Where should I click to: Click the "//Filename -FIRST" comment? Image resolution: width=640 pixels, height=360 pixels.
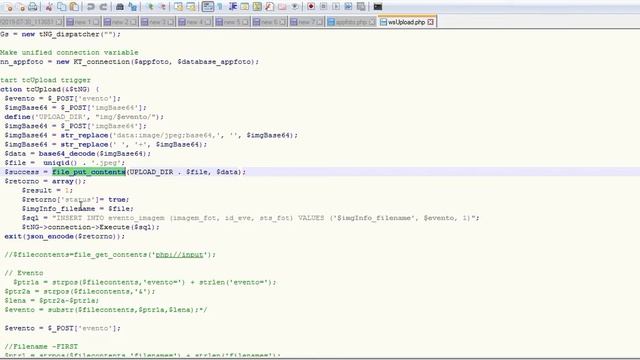tap(41, 347)
